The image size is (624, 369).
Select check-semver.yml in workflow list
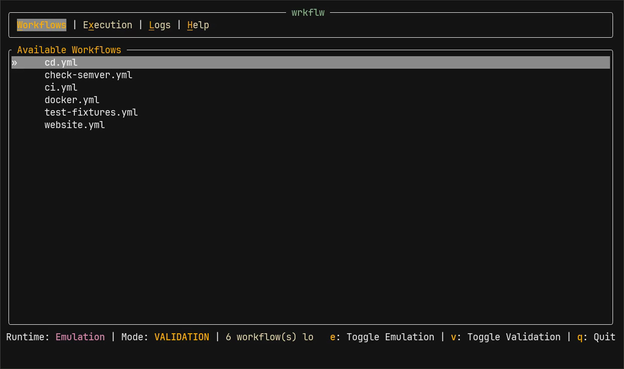click(x=88, y=75)
